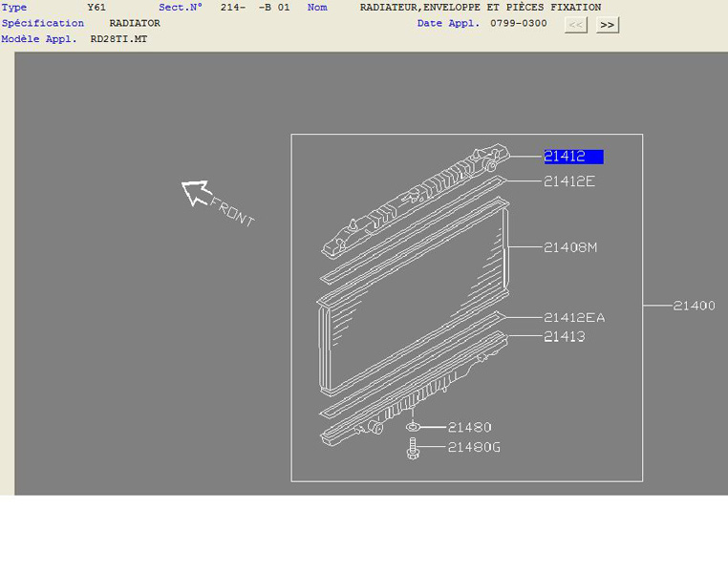Click the "Y61" type value
Screen dimensions: 728x573
click(96, 8)
